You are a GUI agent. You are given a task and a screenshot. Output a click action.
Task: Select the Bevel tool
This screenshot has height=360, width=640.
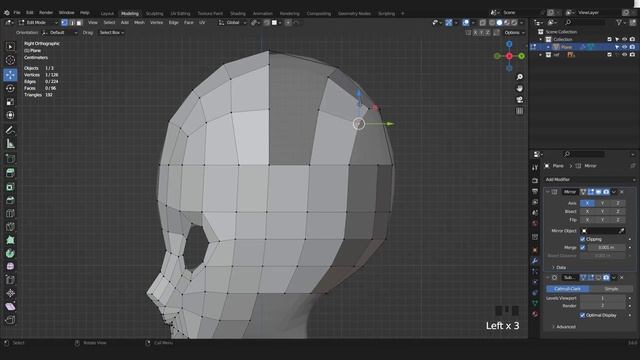(x=10, y=200)
